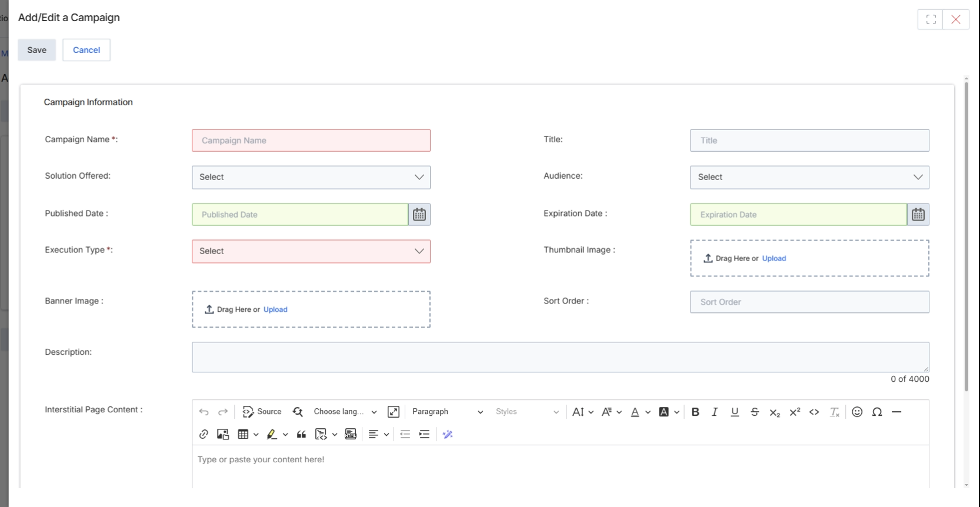The height and width of the screenshot is (507, 980).
Task: Click the Campaign Name input field
Action: (311, 141)
